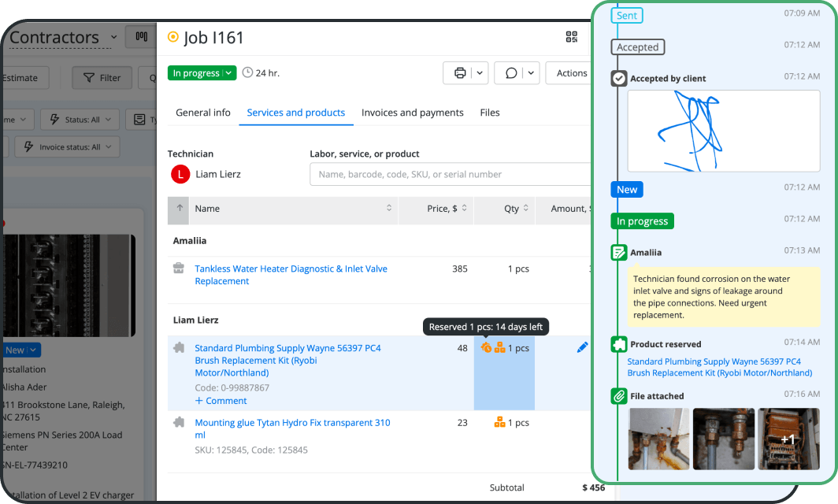838x504 pixels.
Task: Click the '$ 456' subtotal value
Action: [x=593, y=487]
